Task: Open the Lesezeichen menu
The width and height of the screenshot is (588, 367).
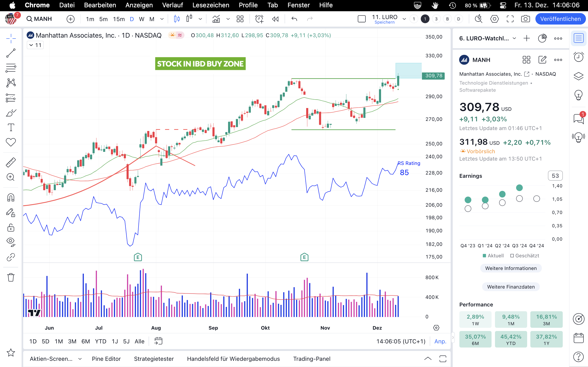Action: pyautogui.click(x=211, y=5)
